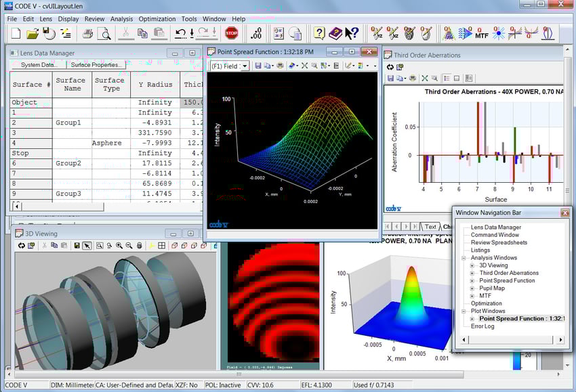The image size is (576, 392).
Task: Click the Save disk icon in main toolbar
Action: [x=49, y=33]
